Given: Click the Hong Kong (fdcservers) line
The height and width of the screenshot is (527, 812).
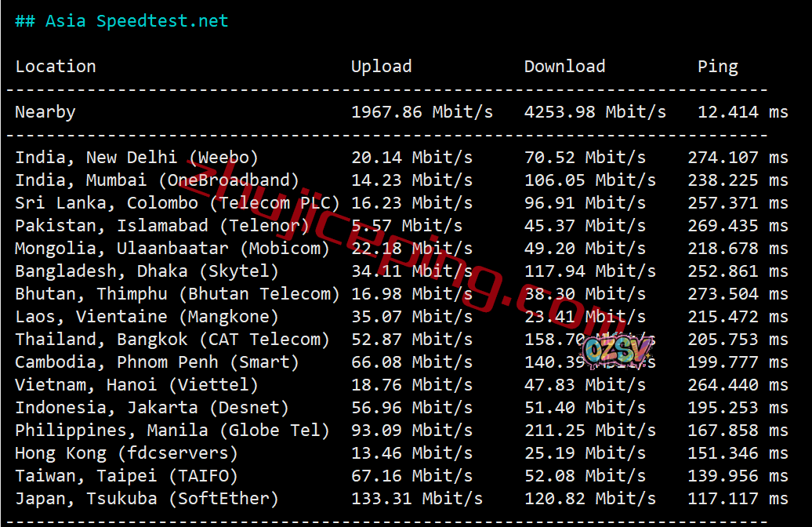Looking at the screenshot, I should (x=126, y=453).
